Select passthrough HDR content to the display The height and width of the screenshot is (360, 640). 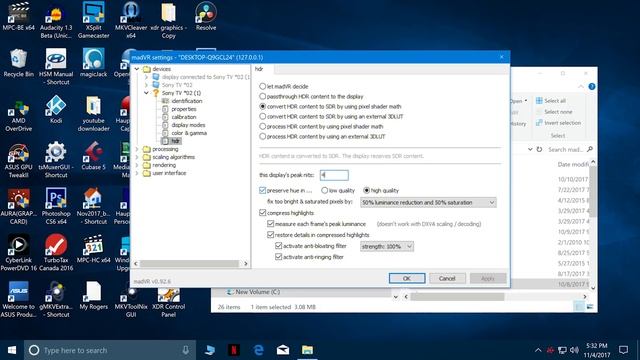point(262,96)
